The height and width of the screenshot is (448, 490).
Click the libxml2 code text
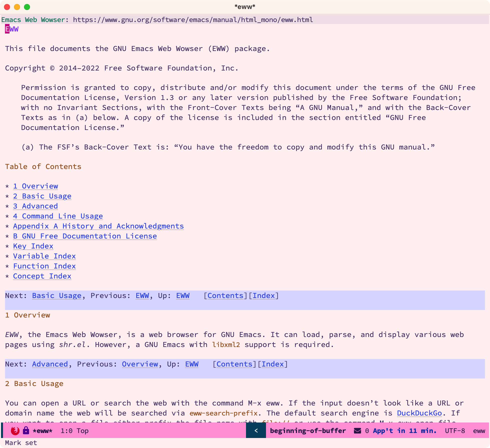coord(226,344)
